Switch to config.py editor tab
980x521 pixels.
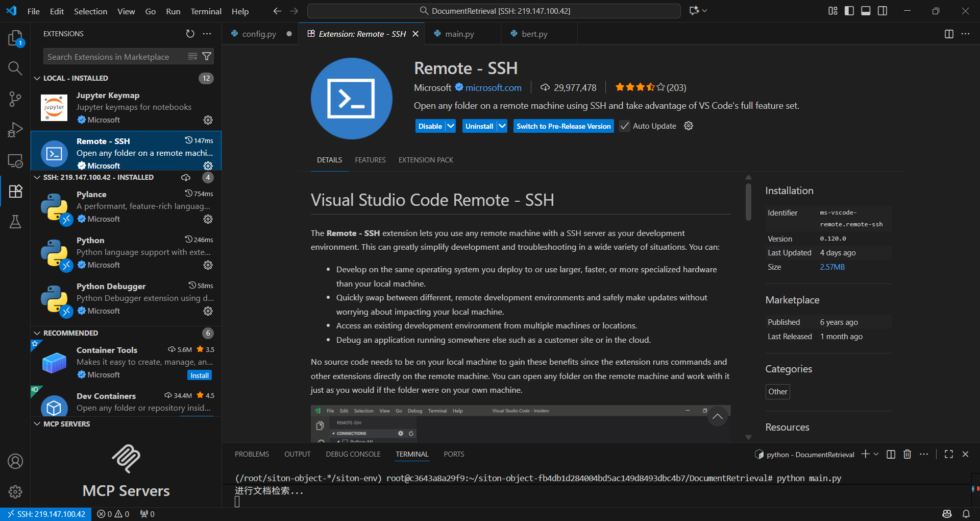(259, 34)
